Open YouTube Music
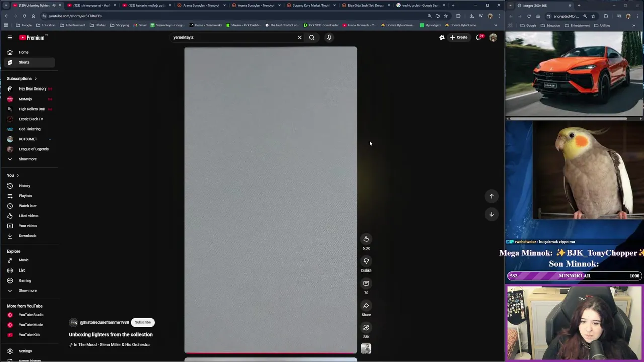This screenshot has height=362, width=644. pyautogui.click(x=30, y=325)
